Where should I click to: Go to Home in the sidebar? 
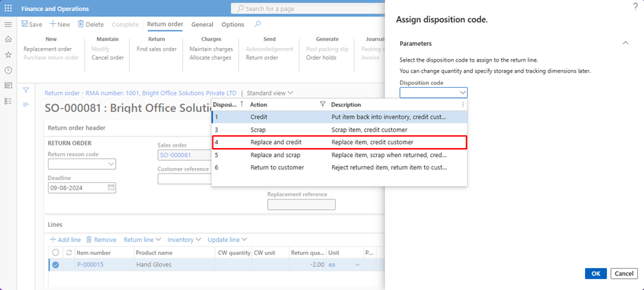point(8,40)
